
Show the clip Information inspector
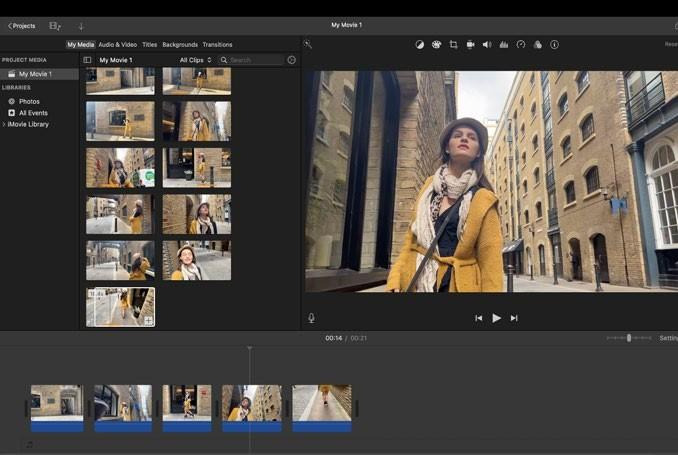(x=554, y=45)
